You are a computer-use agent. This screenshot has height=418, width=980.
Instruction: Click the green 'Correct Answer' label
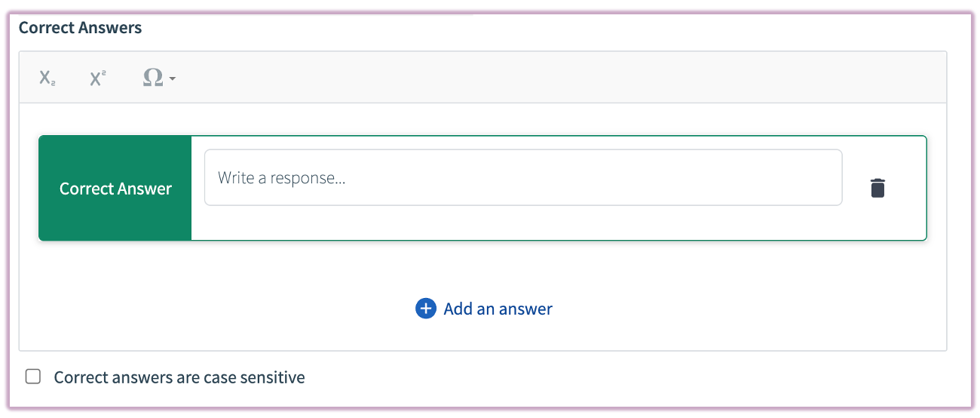tap(115, 189)
